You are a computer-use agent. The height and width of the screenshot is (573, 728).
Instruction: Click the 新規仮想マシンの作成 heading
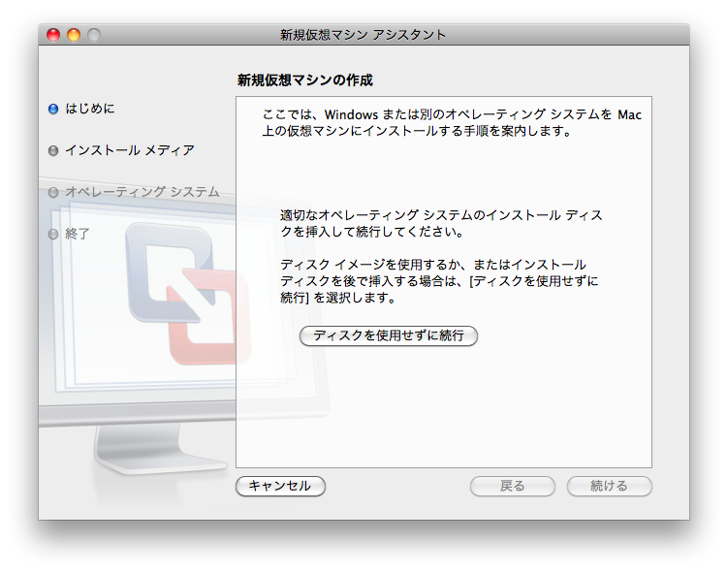click(305, 80)
